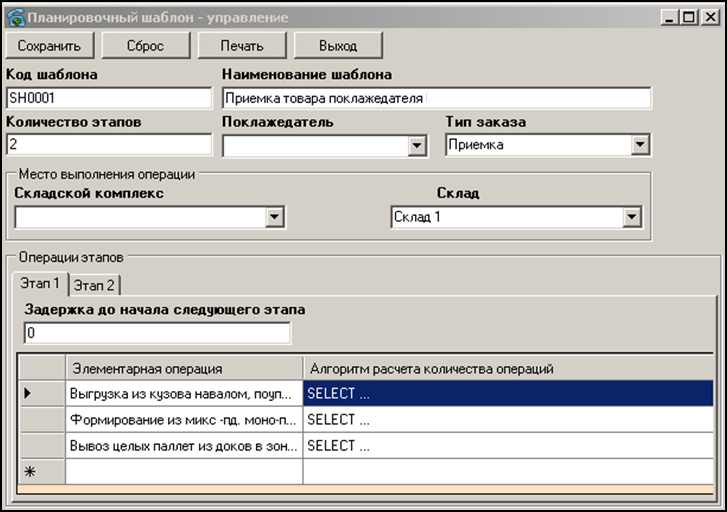
Task: Switch to the Этап 2 tab
Action: (x=95, y=285)
